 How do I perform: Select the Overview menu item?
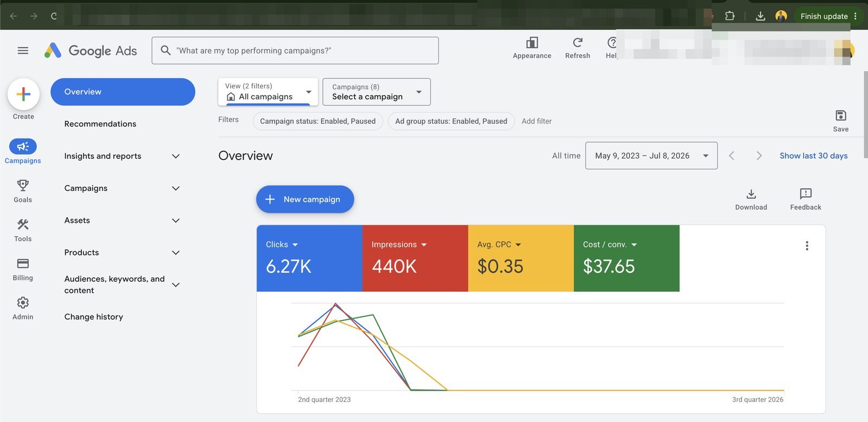tap(123, 92)
